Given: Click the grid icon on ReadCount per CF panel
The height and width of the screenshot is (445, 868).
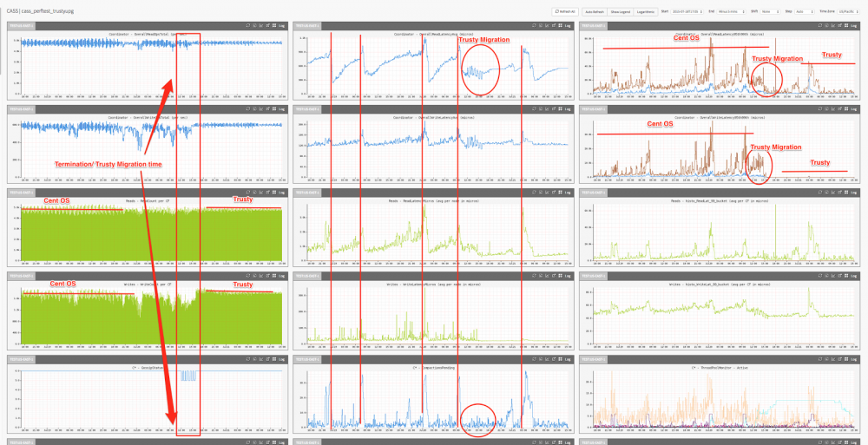Looking at the screenshot, I should pos(273,192).
